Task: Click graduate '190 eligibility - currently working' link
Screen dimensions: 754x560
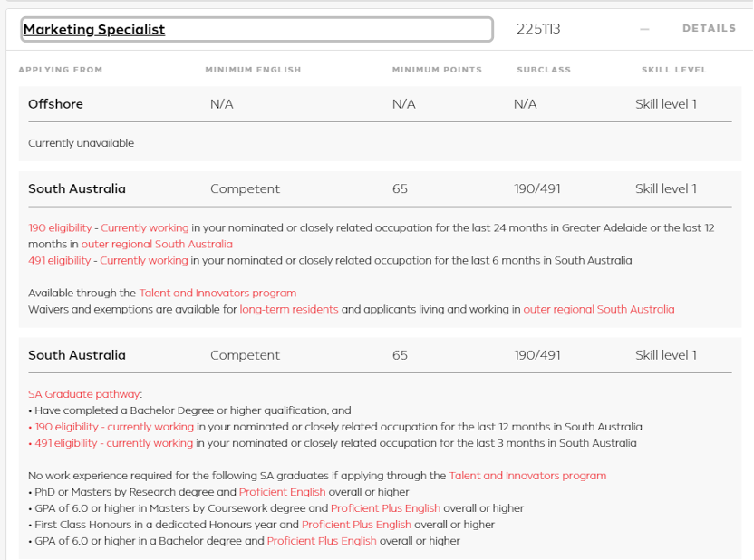Action: 111,427
